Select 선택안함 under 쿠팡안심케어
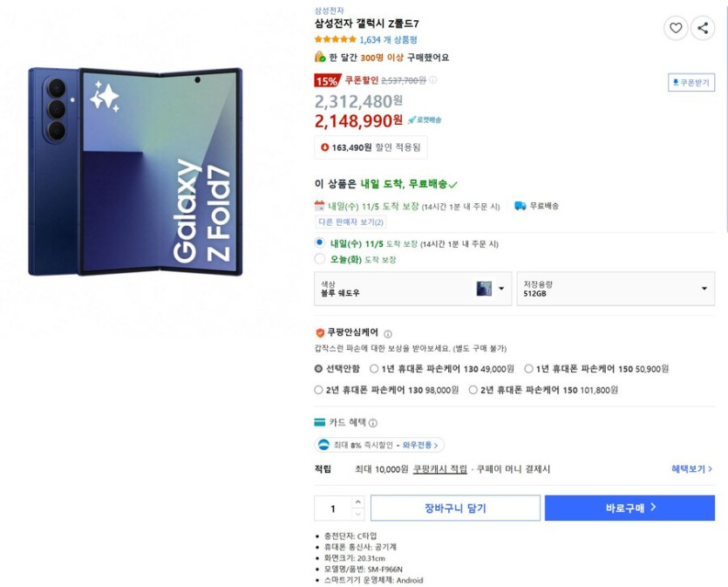Viewport: 728px width, 587px height. click(317, 367)
